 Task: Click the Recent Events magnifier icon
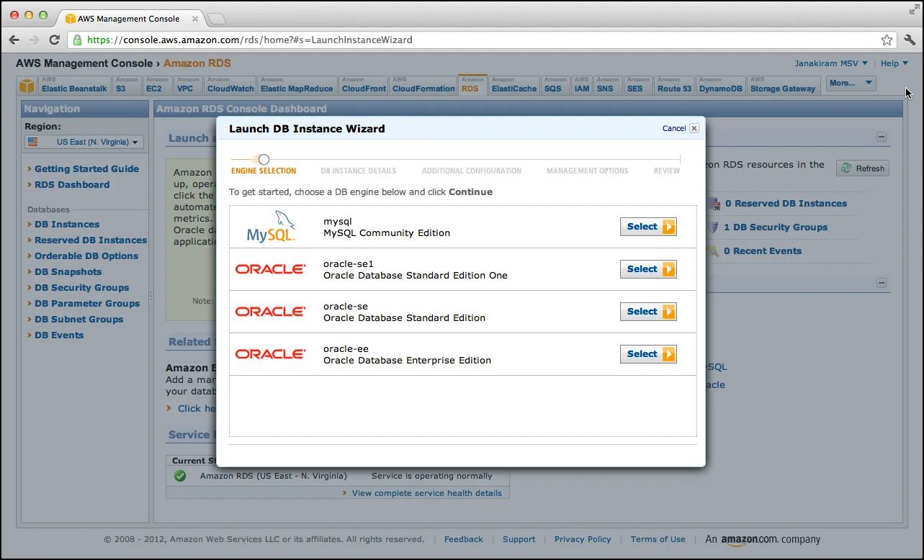pos(714,251)
